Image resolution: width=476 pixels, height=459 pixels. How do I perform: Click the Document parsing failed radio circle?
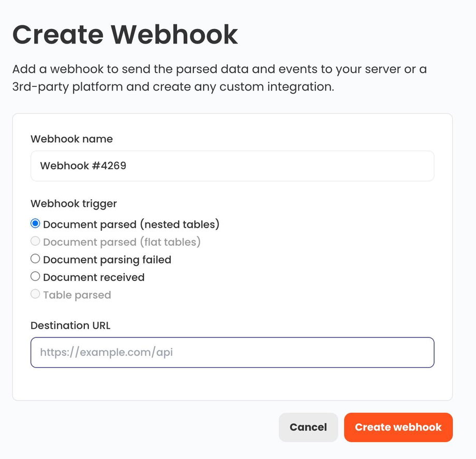point(35,259)
